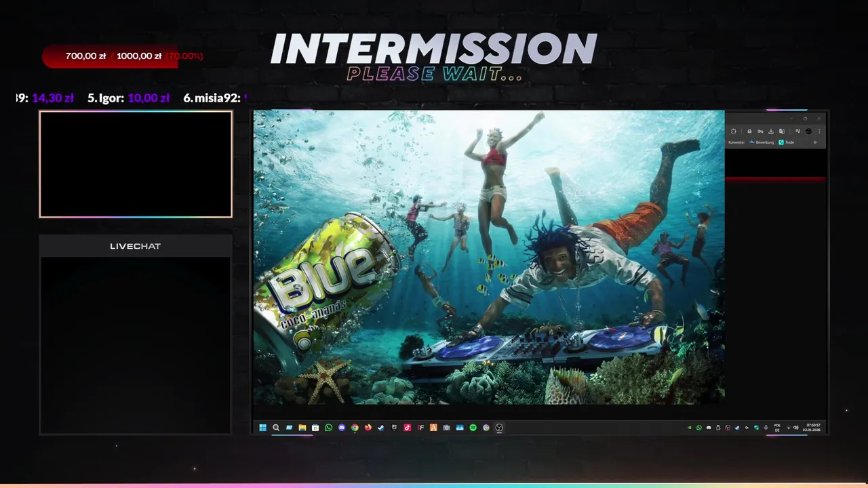
Task: Open the Photos app taskbar icon
Action: click(x=460, y=428)
